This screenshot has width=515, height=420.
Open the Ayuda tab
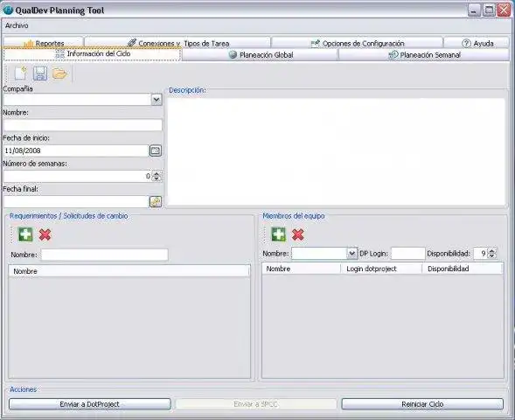pyautogui.click(x=477, y=43)
